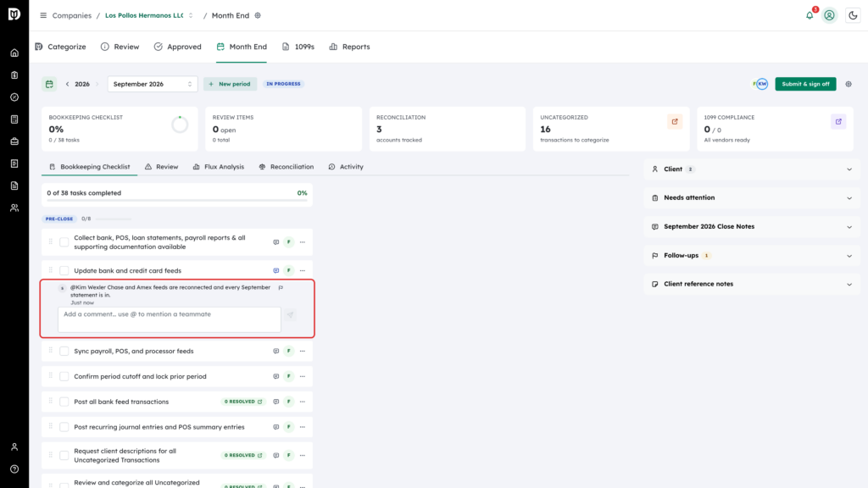868x488 pixels.
Task: Open page settings gear beside Submit
Action: [x=849, y=84]
